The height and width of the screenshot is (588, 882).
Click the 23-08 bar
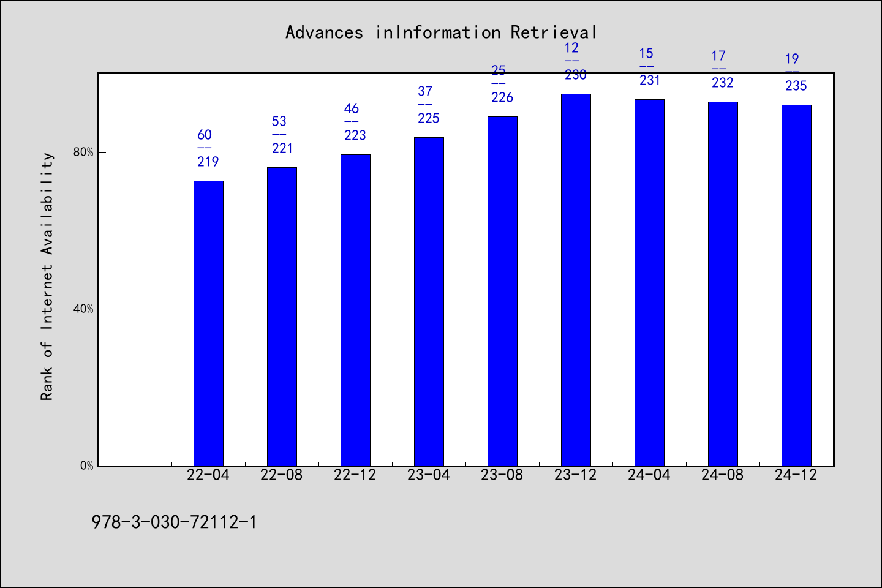point(502,291)
